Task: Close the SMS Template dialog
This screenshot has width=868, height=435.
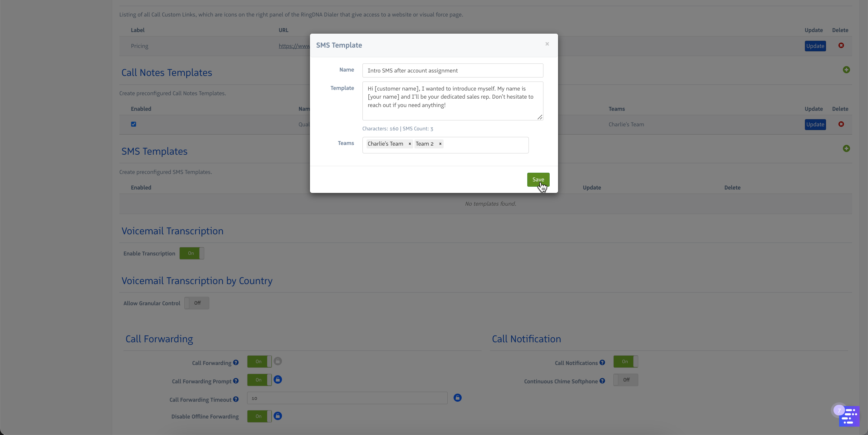Action: tap(547, 44)
